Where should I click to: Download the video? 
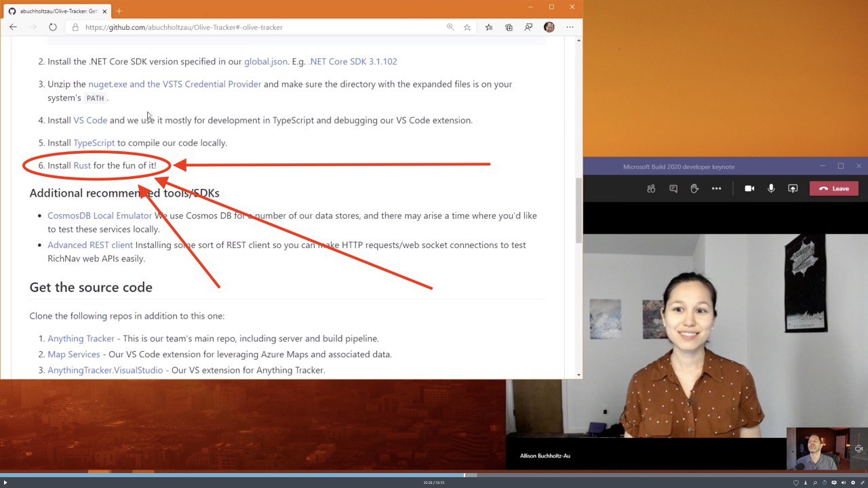click(x=806, y=483)
